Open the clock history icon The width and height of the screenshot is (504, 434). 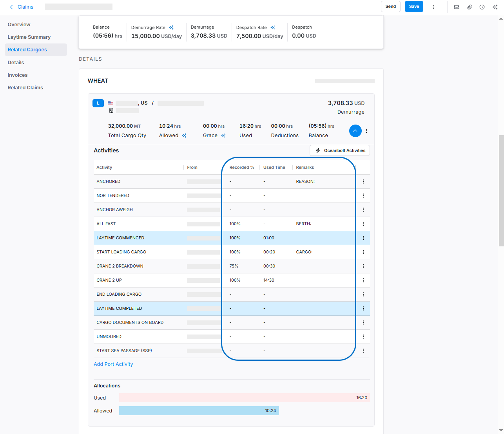tap(482, 7)
